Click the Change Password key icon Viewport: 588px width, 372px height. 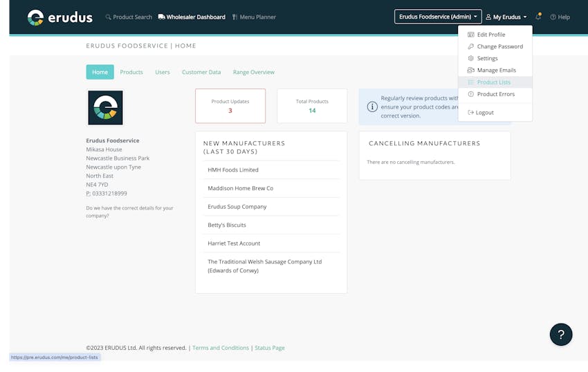tap(470, 46)
